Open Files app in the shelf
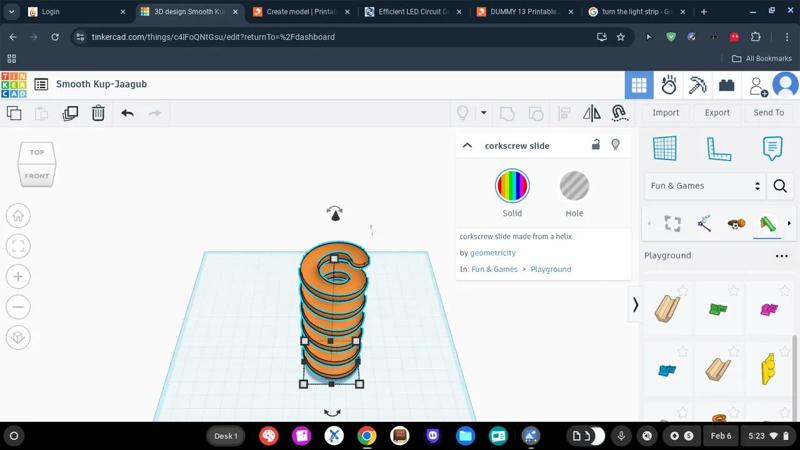Image resolution: width=800 pixels, height=450 pixels. (x=465, y=436)
